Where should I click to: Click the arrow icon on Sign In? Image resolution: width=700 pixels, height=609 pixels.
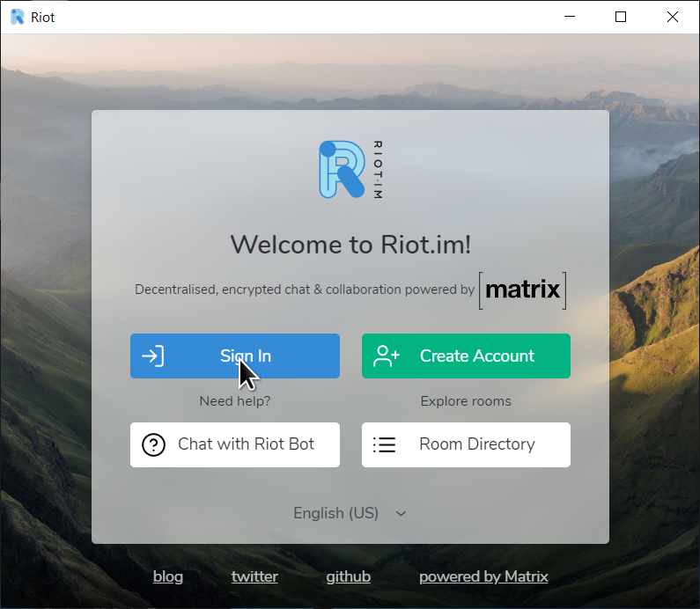point(153,356)
